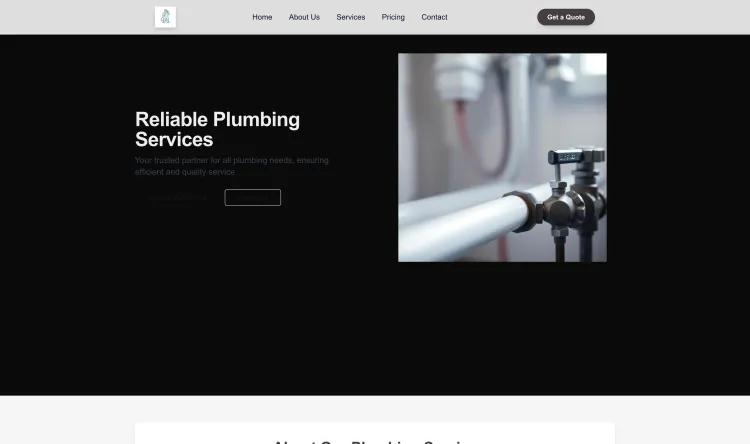The width and height of the screenshot is (750, 444).
Task: Select Services in the navigation bar
Action: click(351, 17)
